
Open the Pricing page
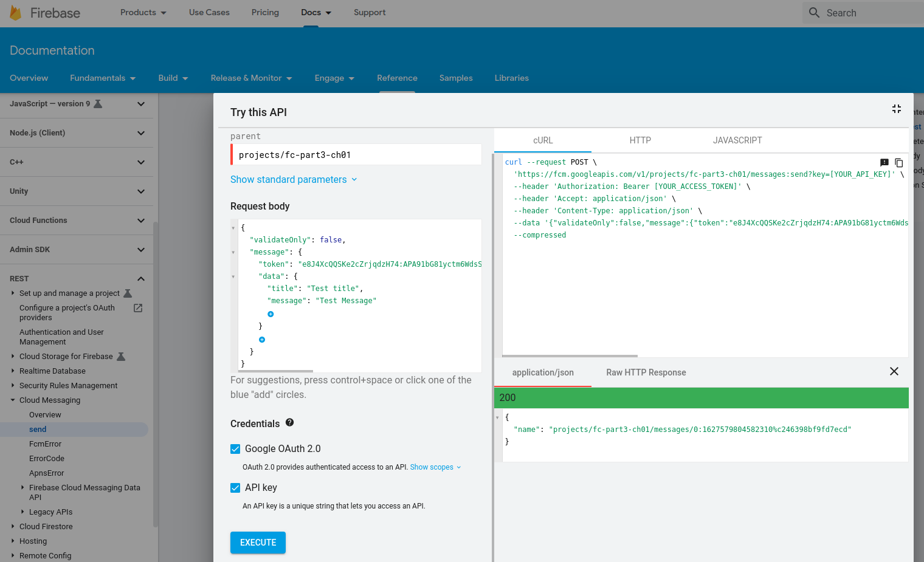point(265,12)
